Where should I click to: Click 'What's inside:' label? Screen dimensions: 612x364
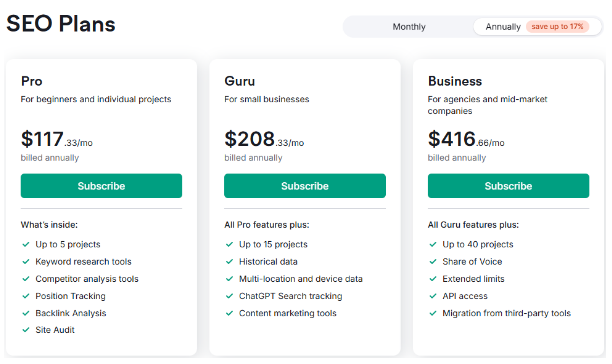click(49, 225)
